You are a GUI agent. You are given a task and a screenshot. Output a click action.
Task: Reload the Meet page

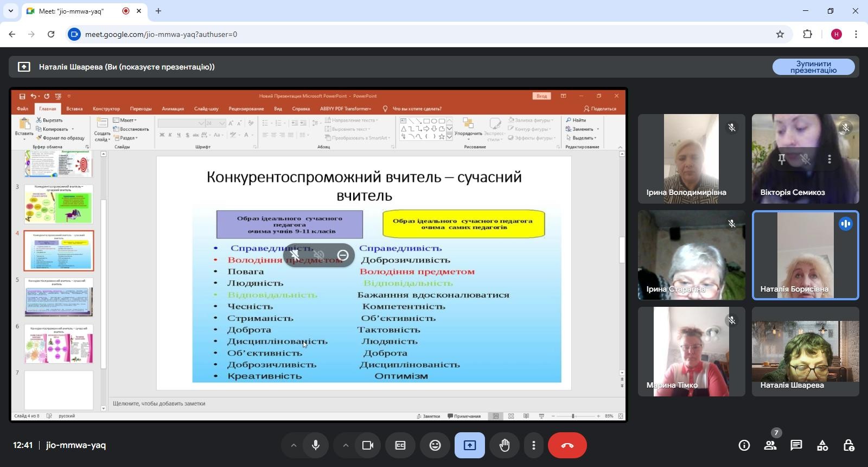coord(51,34)
